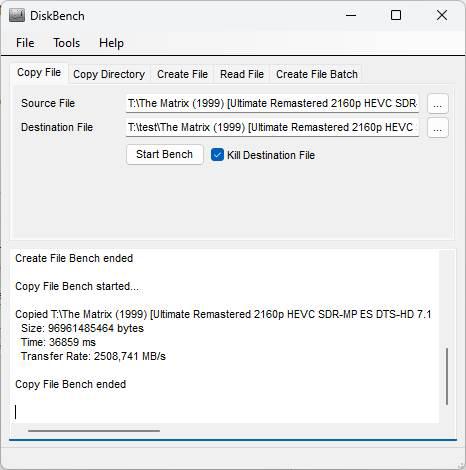Switch to the Create File tab
This screenshot has height=470, width=466.
point(182,74)
